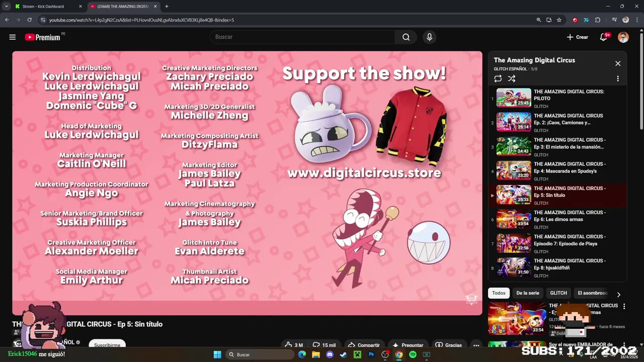Viewport: 644px width, 362px height.
Task: Open the YouTube guide hamburger menu
Action: pyautogui.click(x=13, y=37)
